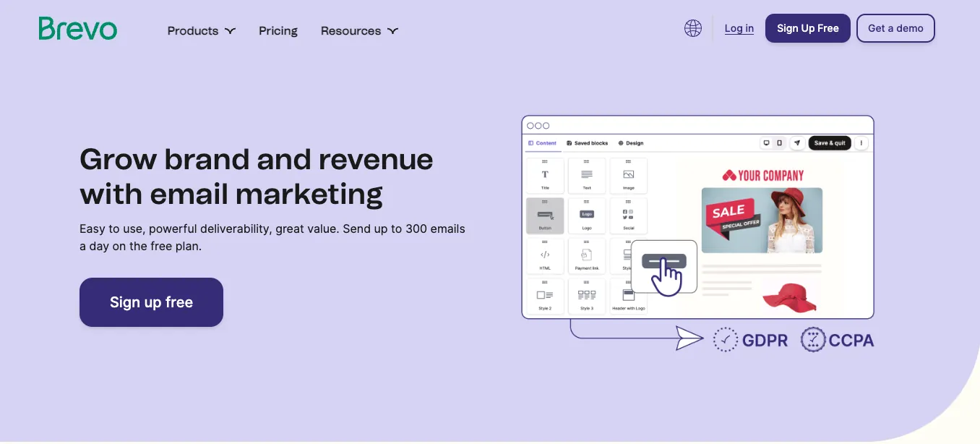Open the Design tab in editor
The height and width of the screenshot is (444, 980).
(x=631, y=143)
